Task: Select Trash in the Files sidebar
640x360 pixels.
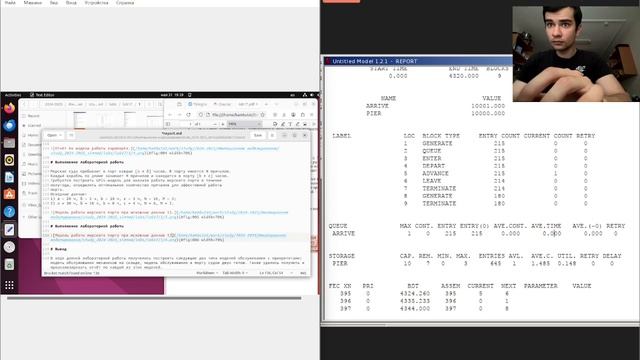Action: 33,193
